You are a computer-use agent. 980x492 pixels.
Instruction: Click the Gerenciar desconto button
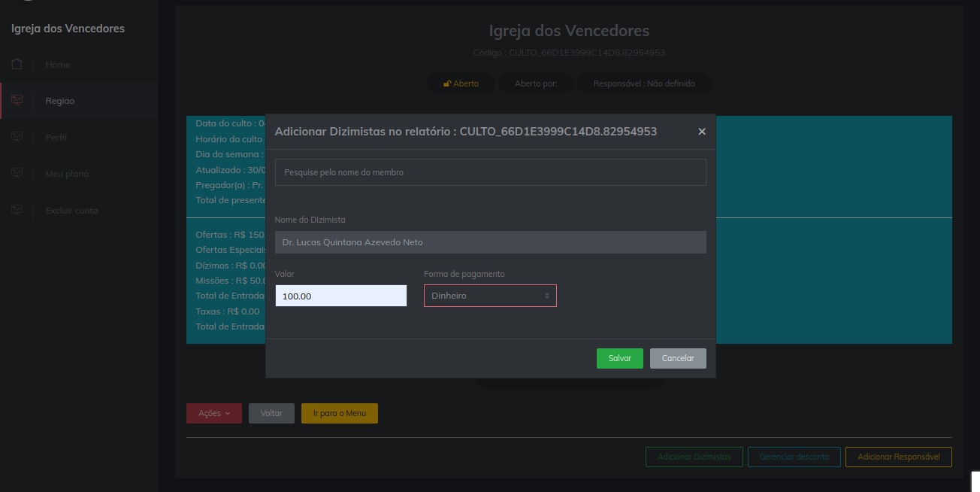pyautogui.click(x=794, y=457)
